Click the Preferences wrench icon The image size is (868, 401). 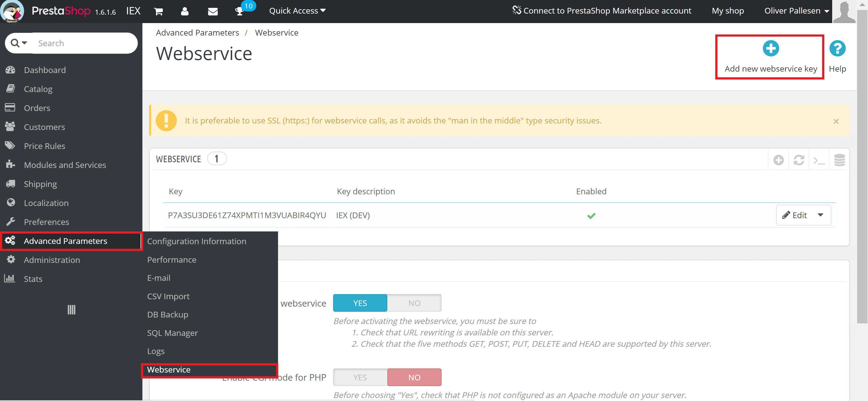11,221
